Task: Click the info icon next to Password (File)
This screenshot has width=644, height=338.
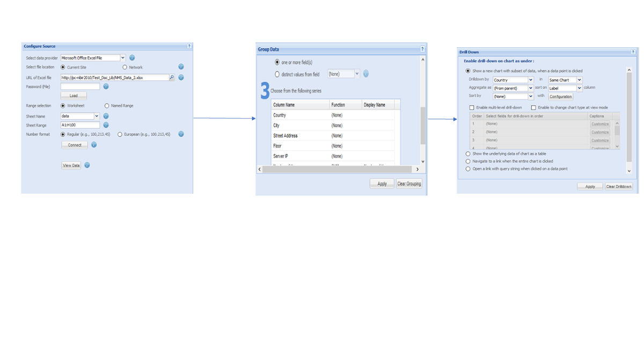Action: 107,86
